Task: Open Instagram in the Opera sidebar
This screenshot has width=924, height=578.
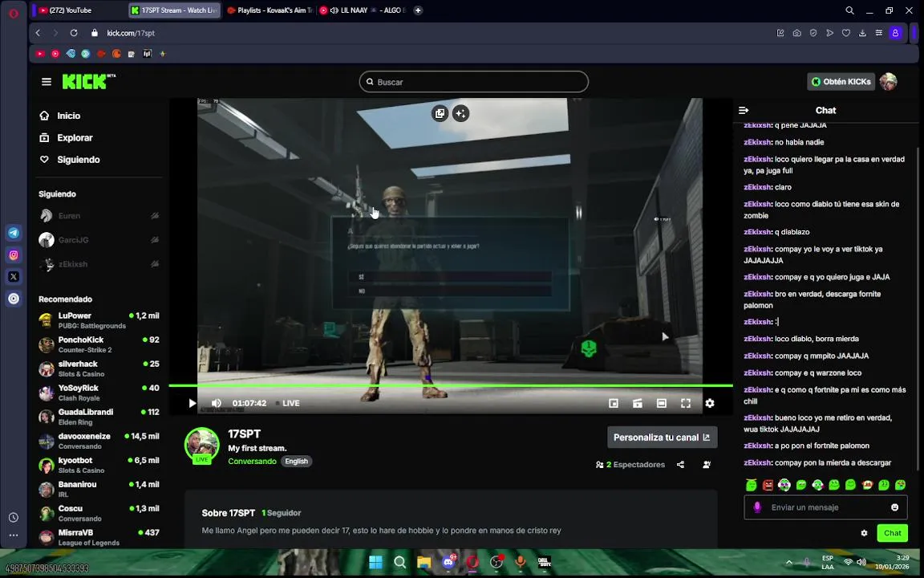Action: click(14, 254)
